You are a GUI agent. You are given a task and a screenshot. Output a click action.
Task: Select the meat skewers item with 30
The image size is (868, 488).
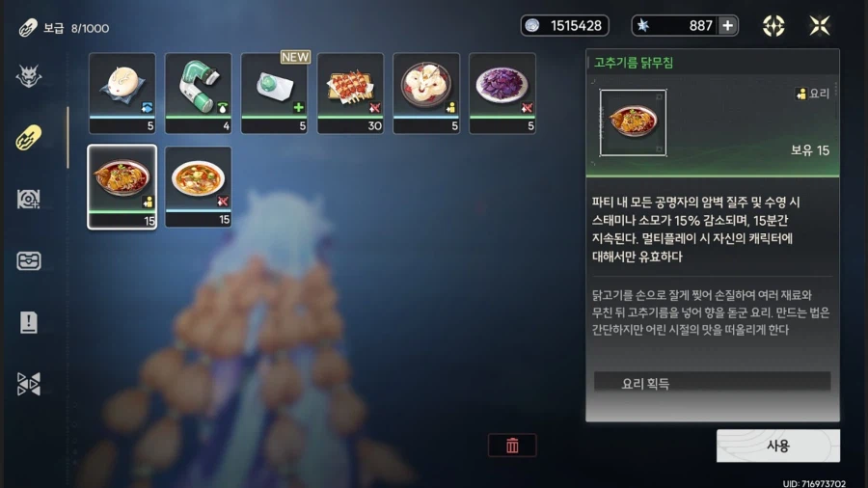350,93
